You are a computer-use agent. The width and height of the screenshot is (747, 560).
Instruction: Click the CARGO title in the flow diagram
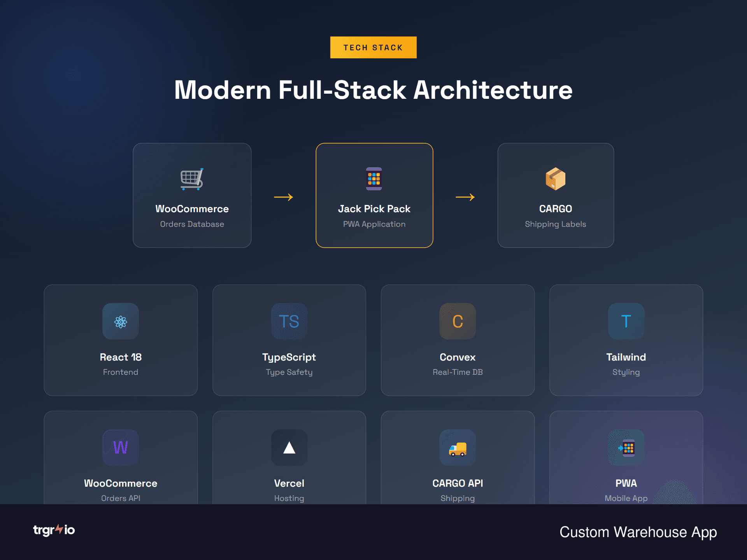click(556, 209)
